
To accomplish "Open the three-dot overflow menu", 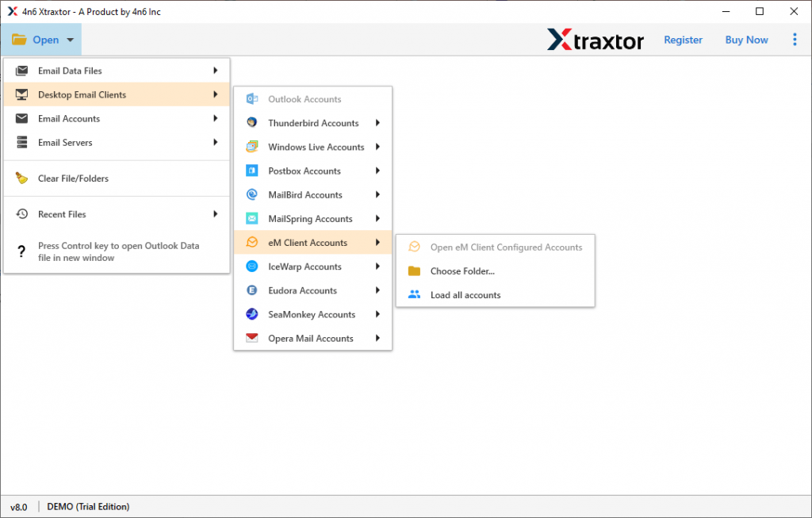I will pyautogui.click(x=795, y=39).
